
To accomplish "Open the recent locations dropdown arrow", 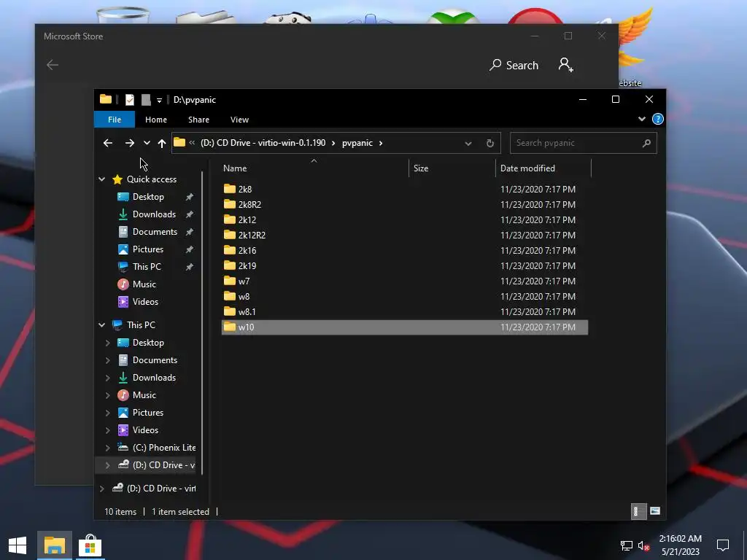I will [x=147, y=143].
